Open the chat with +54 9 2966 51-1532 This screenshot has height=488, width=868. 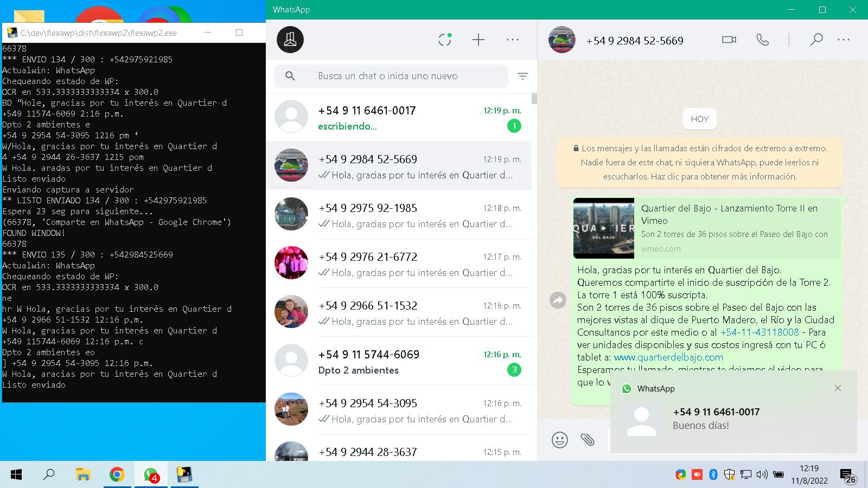399,312
